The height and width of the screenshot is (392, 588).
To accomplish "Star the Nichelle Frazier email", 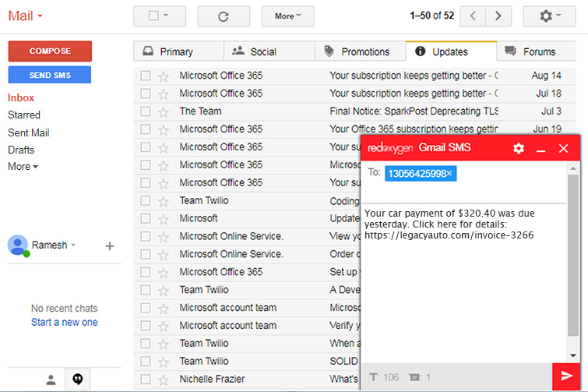I will (x=163, y=380).
